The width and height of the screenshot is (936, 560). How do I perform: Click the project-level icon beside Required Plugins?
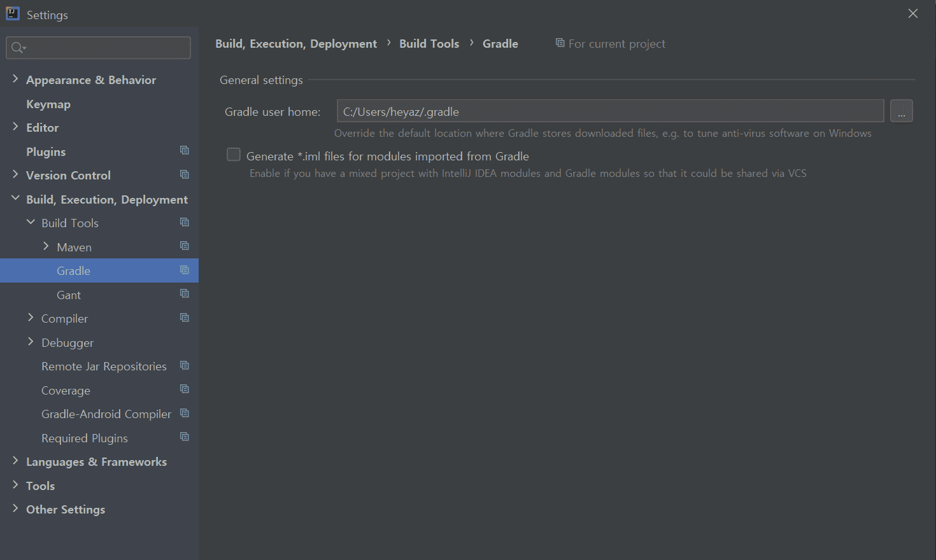pyautogui.click(x=185, y=437)
